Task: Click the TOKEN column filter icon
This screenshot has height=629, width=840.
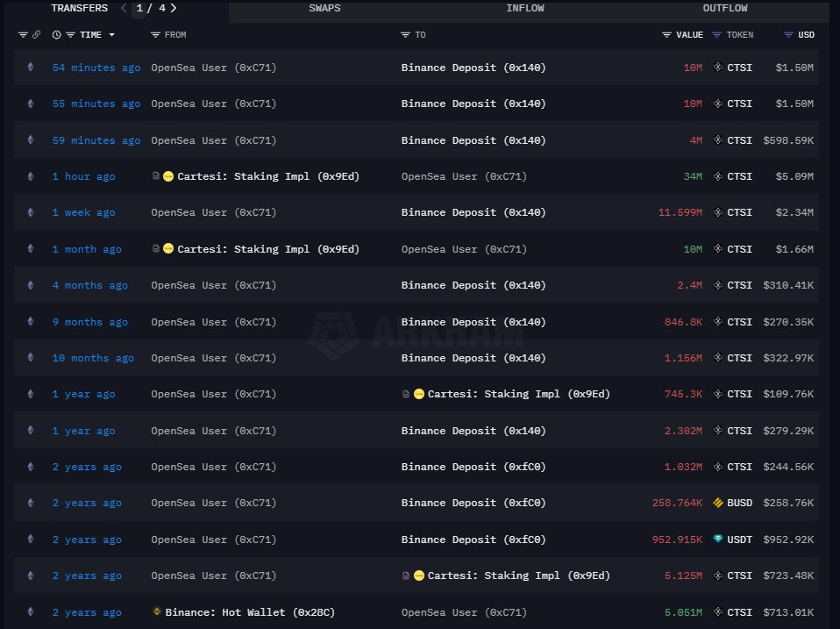Action: [717, 35]
